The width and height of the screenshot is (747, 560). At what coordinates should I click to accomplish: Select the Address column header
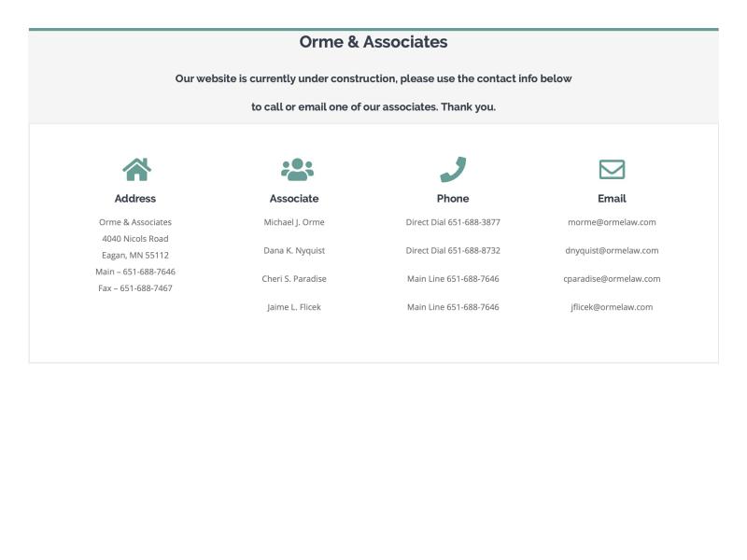click(135, 198)
